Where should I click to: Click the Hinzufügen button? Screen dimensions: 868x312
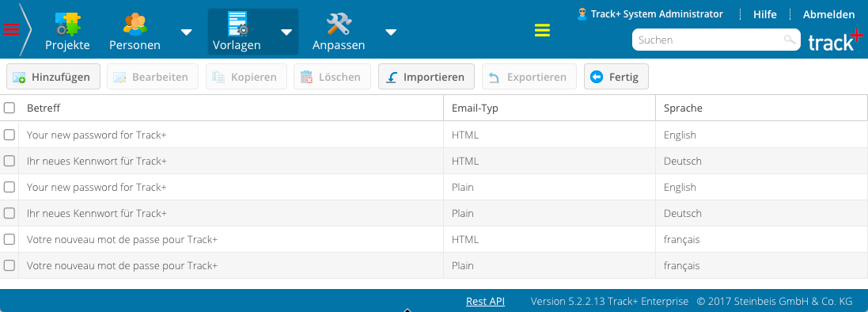[x=53, y=77]
